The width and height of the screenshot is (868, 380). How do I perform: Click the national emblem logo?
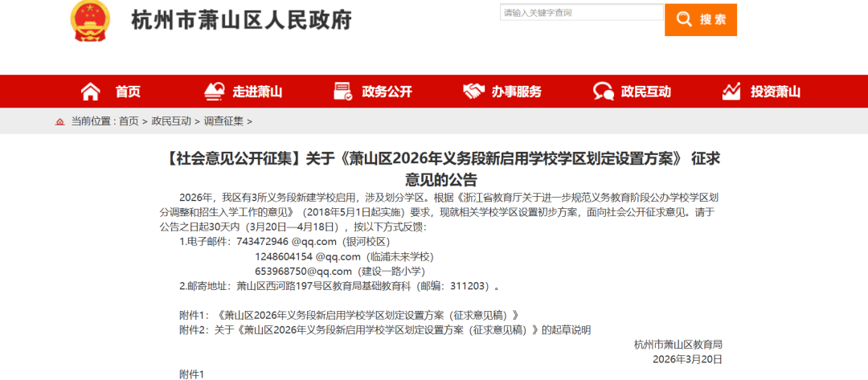(90, 20)
